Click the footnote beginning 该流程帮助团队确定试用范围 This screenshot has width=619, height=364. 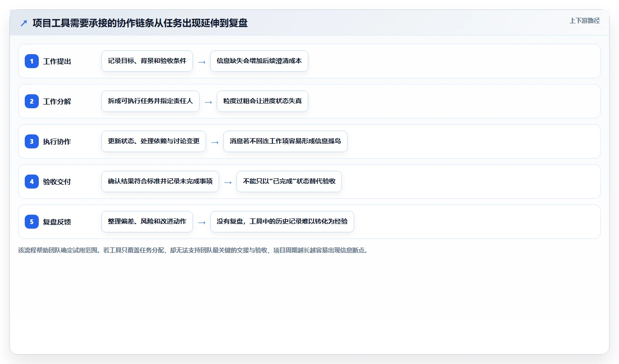click(x=193, y=250)
